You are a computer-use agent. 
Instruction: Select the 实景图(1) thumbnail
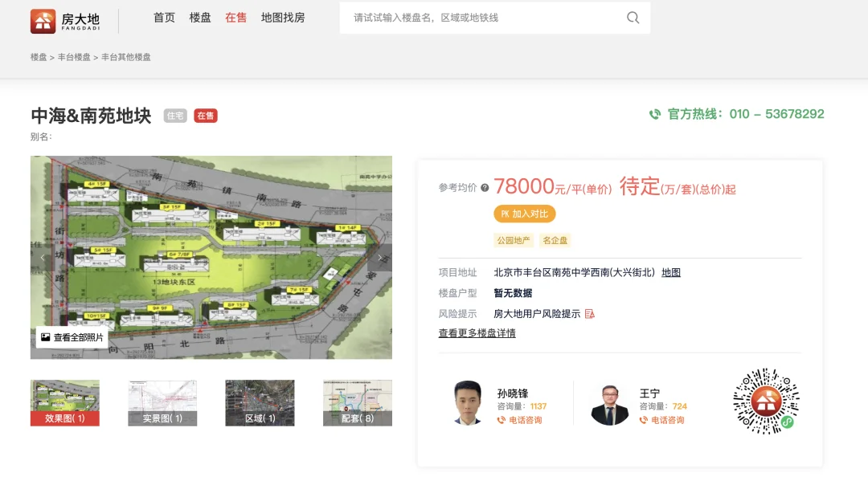tap(162, 403)
